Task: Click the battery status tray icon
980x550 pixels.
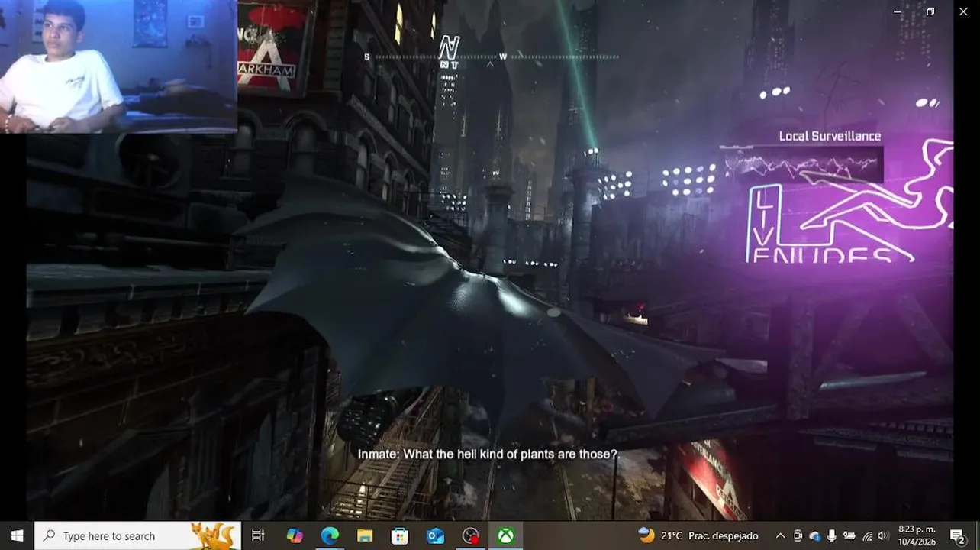Action: click(x=848, y=536)
